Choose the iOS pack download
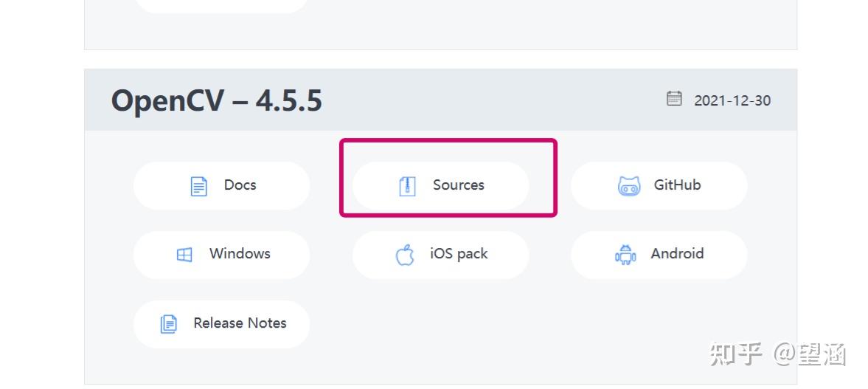 459,254
